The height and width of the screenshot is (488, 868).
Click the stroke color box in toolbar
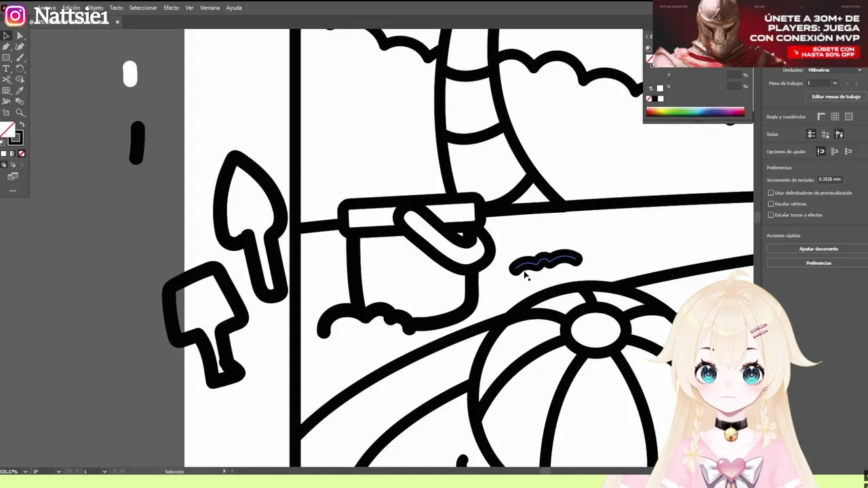16,138
